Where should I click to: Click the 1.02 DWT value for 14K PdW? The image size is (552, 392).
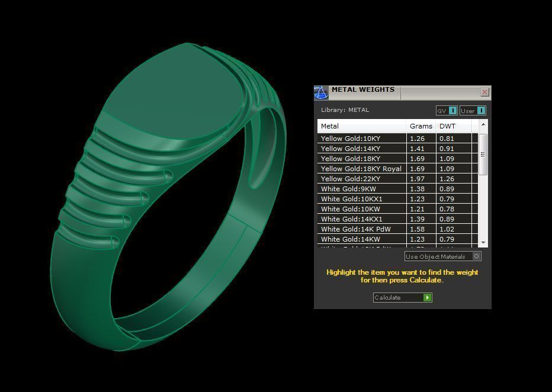[x=447, y=229]
